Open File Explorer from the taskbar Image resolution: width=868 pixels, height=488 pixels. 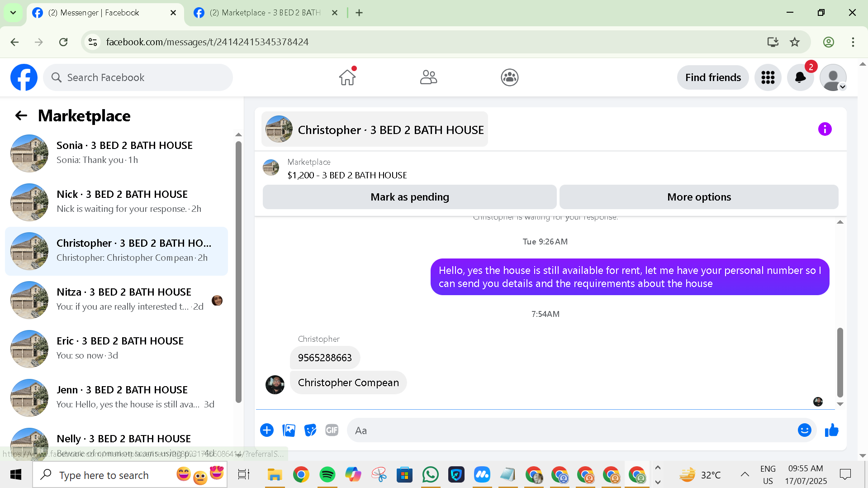275,474
